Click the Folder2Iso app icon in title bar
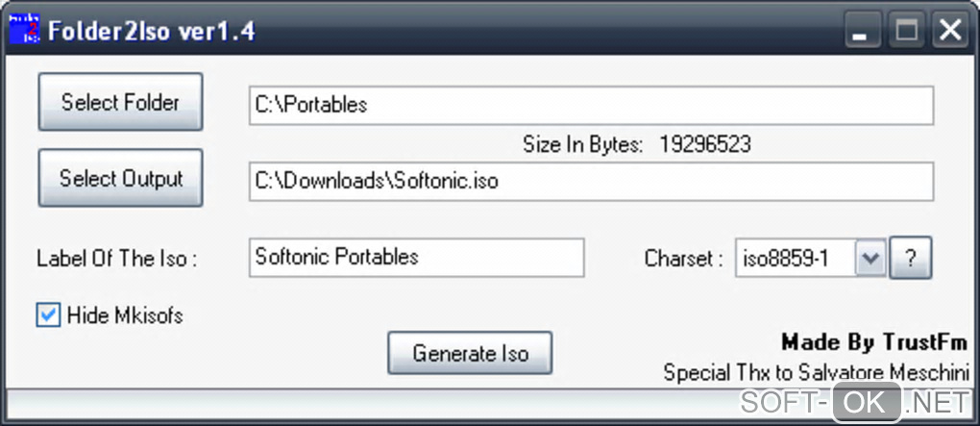This screenshot has height=426, width=980. click(x=24, y=29)
